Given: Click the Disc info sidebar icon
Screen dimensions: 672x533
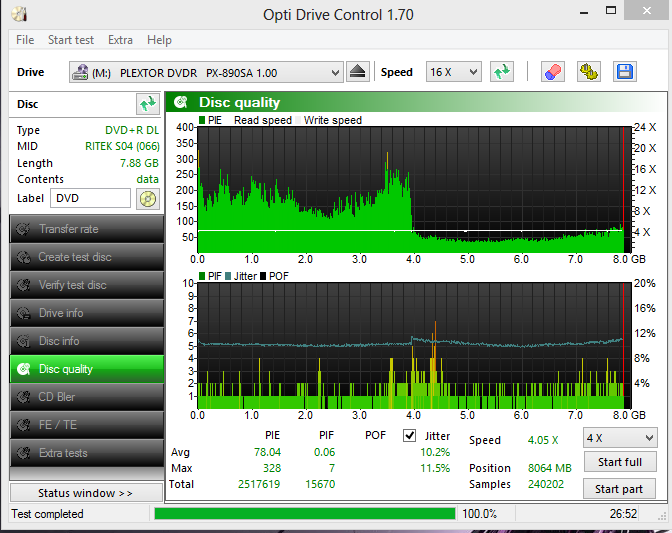Looking at the screenshot, I should click(23, 341).
